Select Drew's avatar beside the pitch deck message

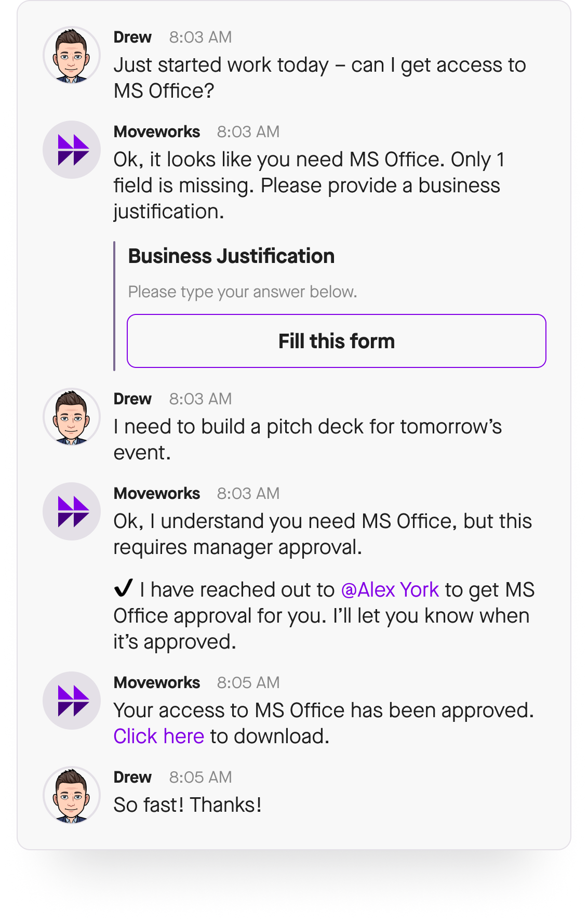[71, 417]
